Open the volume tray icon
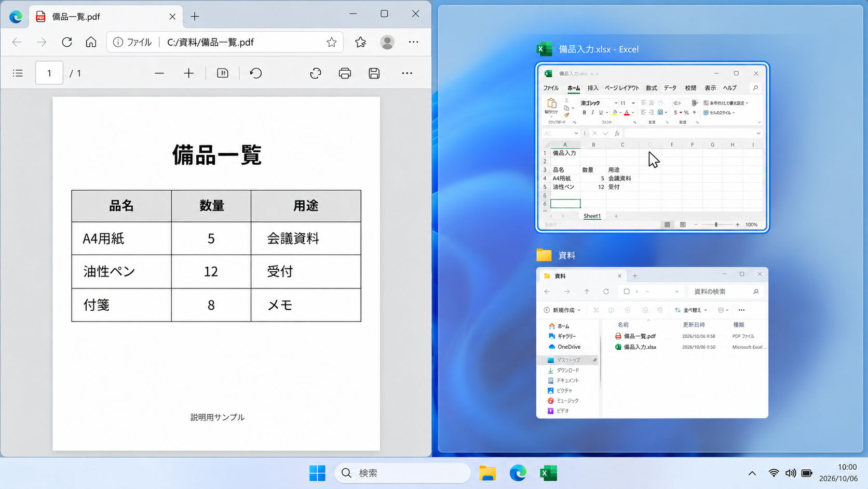Viewport: 868px width, 489px height. pyautogui.click(x=790, y=473)
